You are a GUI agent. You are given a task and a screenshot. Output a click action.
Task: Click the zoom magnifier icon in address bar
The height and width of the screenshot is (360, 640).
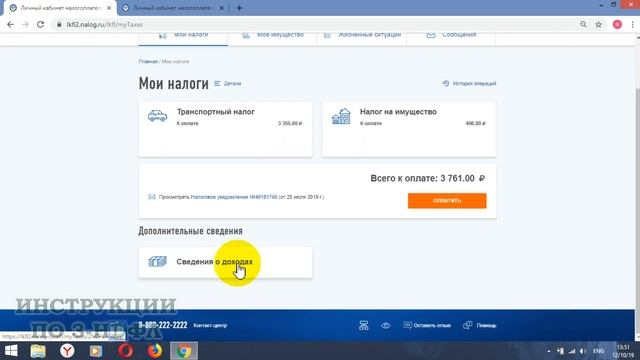click(583, 24)
